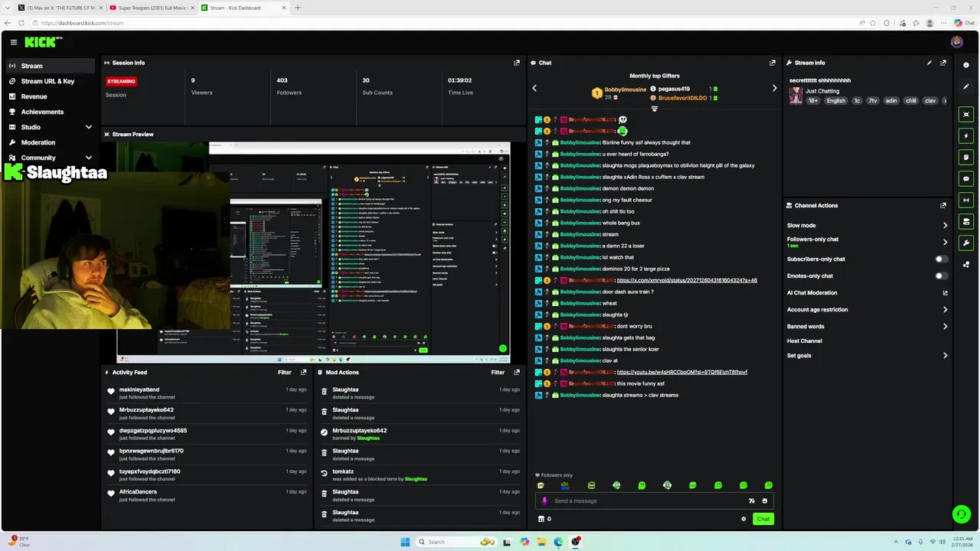Open new browser tab with plus
Viewport: 980px width, 551px height.
[x=298, y=8]
